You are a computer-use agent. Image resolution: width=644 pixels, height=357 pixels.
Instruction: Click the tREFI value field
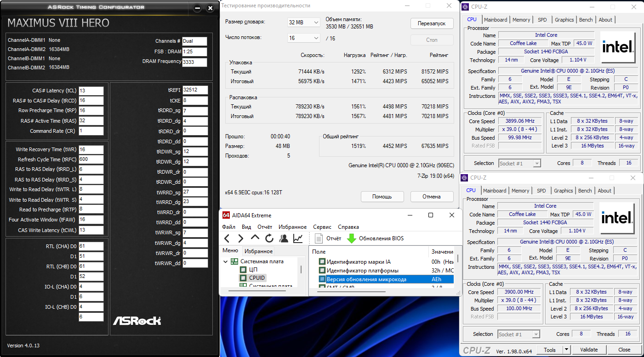coord(195,90)
